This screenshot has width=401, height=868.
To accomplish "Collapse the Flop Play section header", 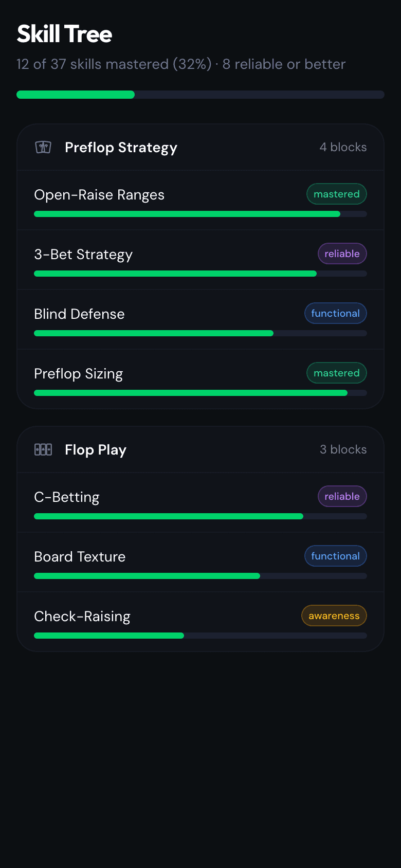I will point(200,450).
